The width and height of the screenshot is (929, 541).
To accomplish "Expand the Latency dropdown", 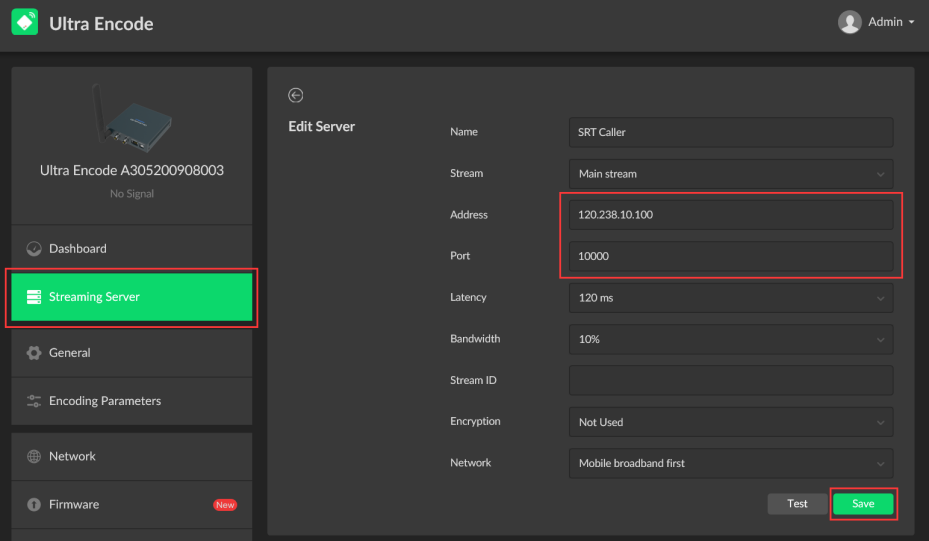I will click(x=730, y=298).
